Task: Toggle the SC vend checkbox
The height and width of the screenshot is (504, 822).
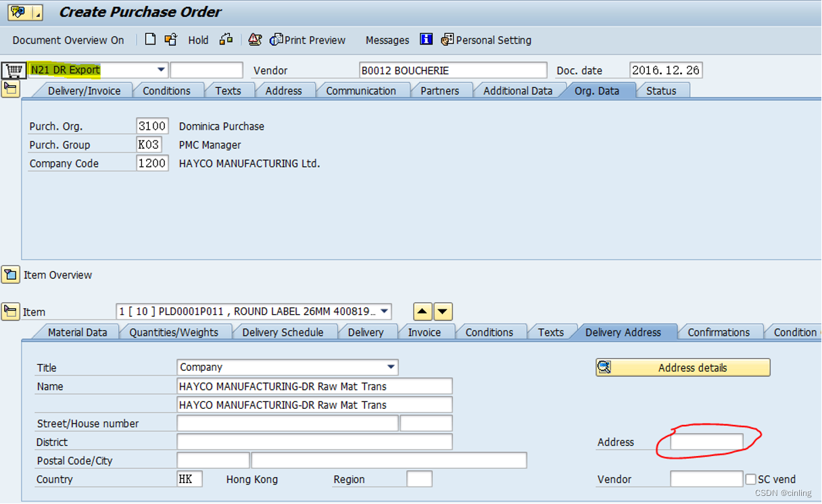Action: 750,479
